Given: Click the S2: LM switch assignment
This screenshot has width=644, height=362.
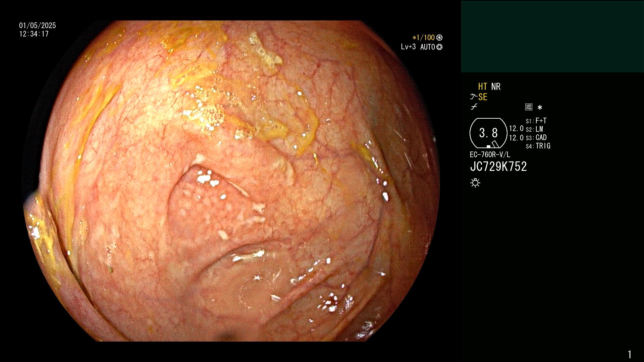Looking at the screenshot, I should coord(534,129).
